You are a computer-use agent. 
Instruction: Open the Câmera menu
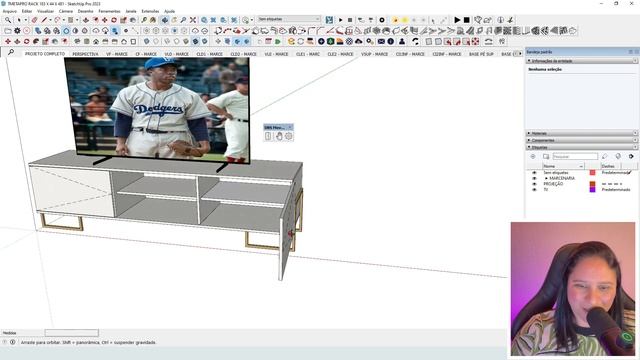[x=66, y=11]
